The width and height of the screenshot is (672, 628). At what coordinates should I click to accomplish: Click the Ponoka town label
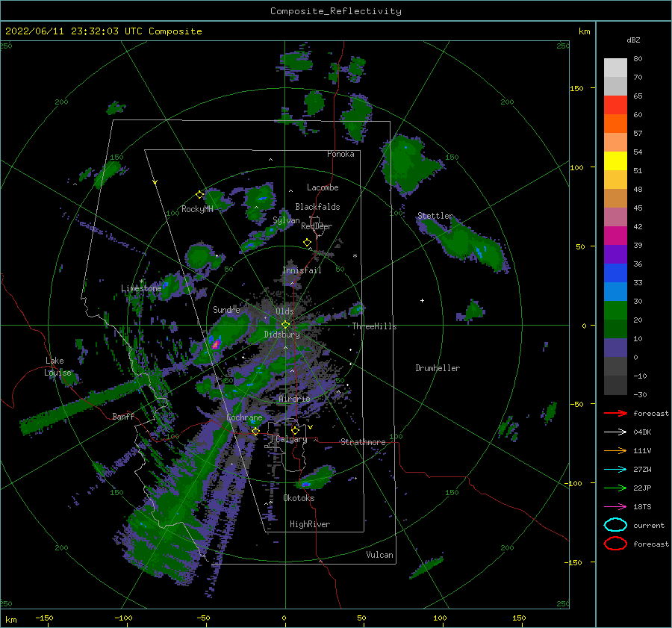tap(340, 155)
